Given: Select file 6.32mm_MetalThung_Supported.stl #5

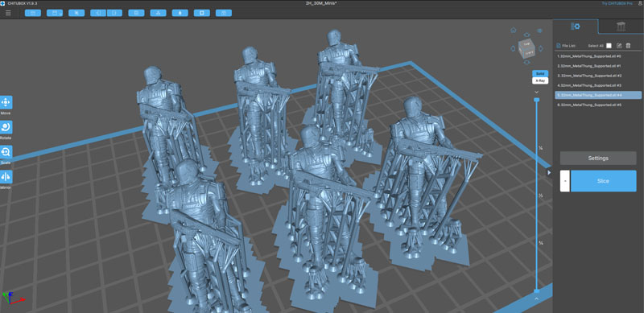Looking at the screenshot, I should 598,105.
